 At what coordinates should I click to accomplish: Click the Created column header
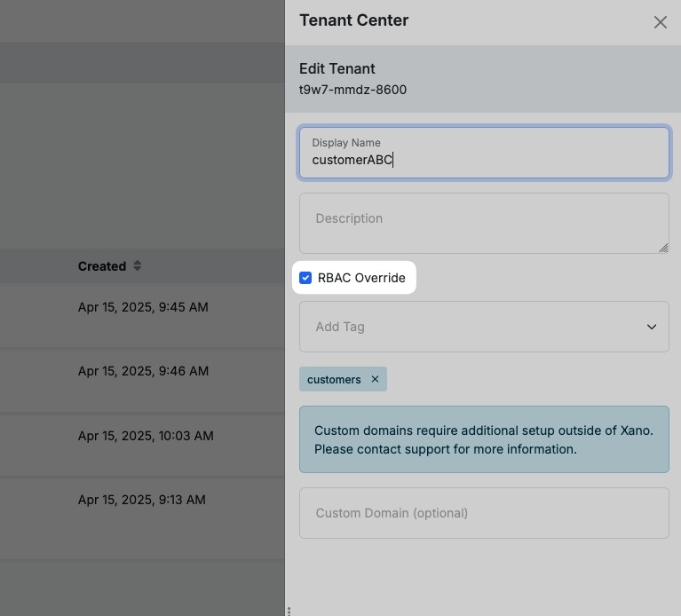tap(101, 266)
